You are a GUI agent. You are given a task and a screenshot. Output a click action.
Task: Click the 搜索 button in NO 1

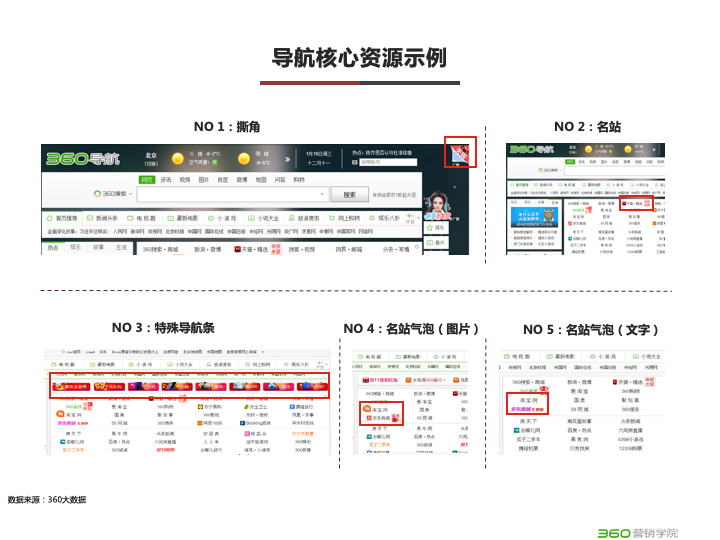click(x=349, y=194)
